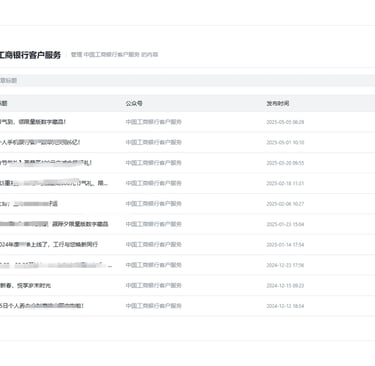The width and height of the screenshot is (375, 366).
Task: Click the publish time 2024-12-23 17:56
Action: (x=285, y=265)
